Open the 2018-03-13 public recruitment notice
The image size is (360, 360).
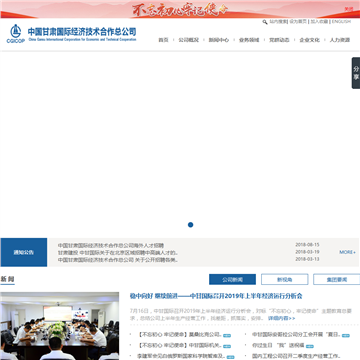[x=118, y=260]
